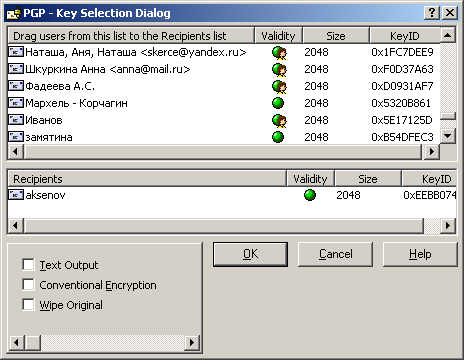Click the Cancel button
This screenshot has width=464, height=360.
tap(335, 254)
